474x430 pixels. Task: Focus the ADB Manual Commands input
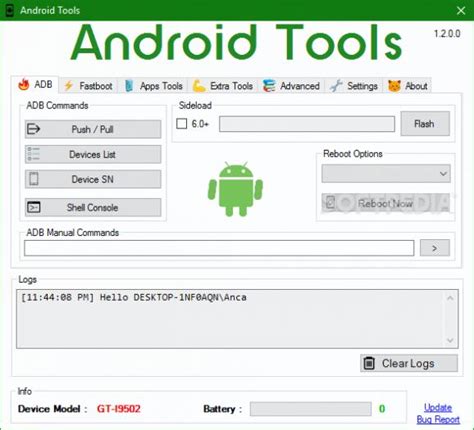(219, 248)
